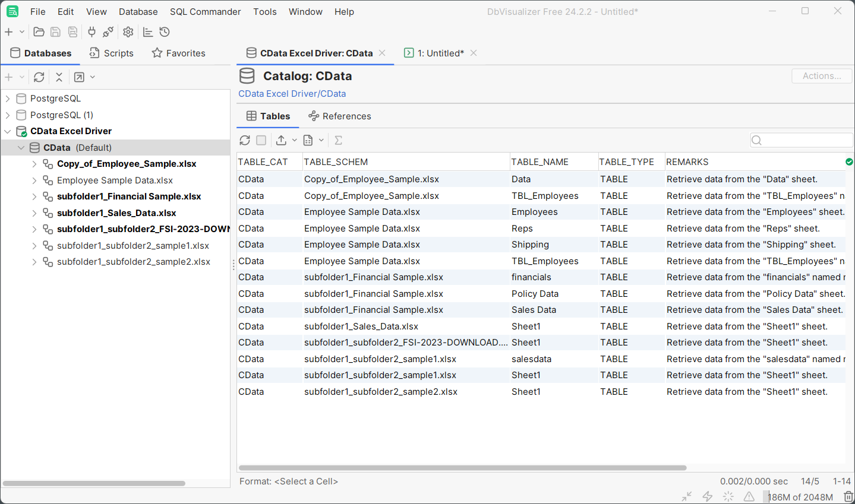This screenshot has height=504, width=855.
Task: Click the Actions... button
Action: [821, 76]
